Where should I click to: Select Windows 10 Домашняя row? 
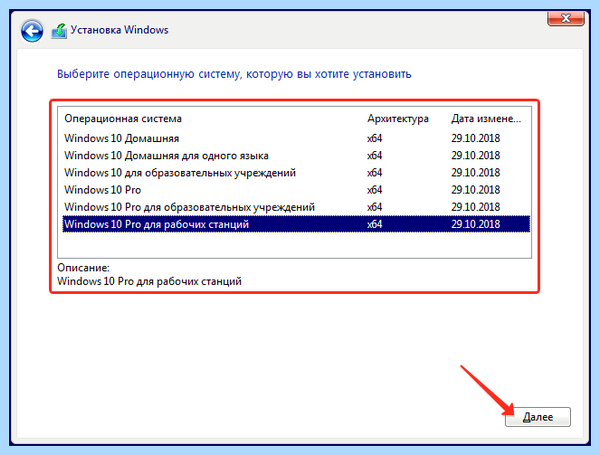pos(296,138)
